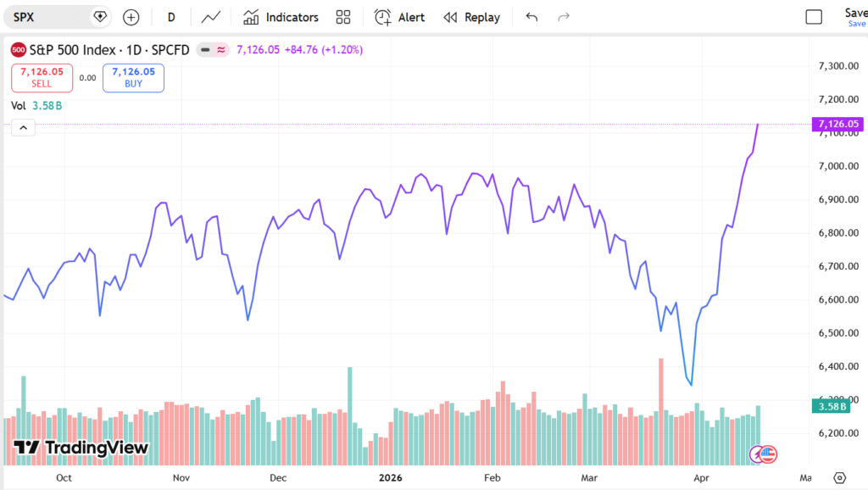Add a comparison symbol with the plus icon

[x=131, y=16]
